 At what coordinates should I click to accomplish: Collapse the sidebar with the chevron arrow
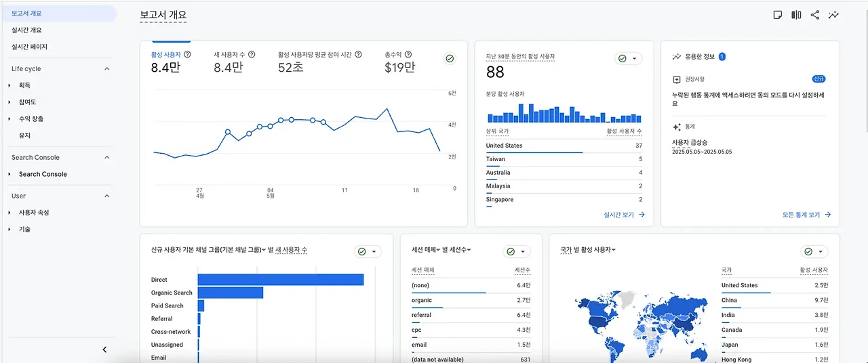(x=104, y=349)
